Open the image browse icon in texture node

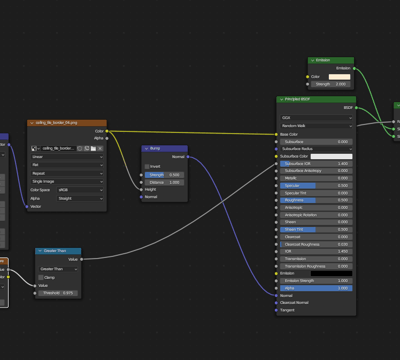click(35, 148)
